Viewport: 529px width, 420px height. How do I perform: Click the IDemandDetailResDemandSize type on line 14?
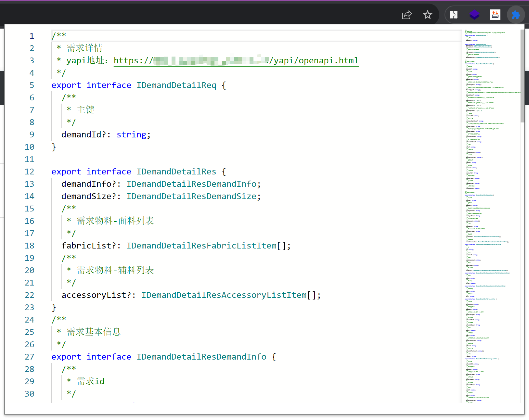coord(191,196)
